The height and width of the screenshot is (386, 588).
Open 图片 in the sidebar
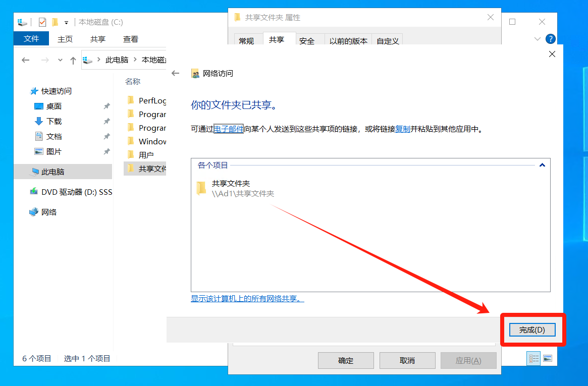pos(54,151)
